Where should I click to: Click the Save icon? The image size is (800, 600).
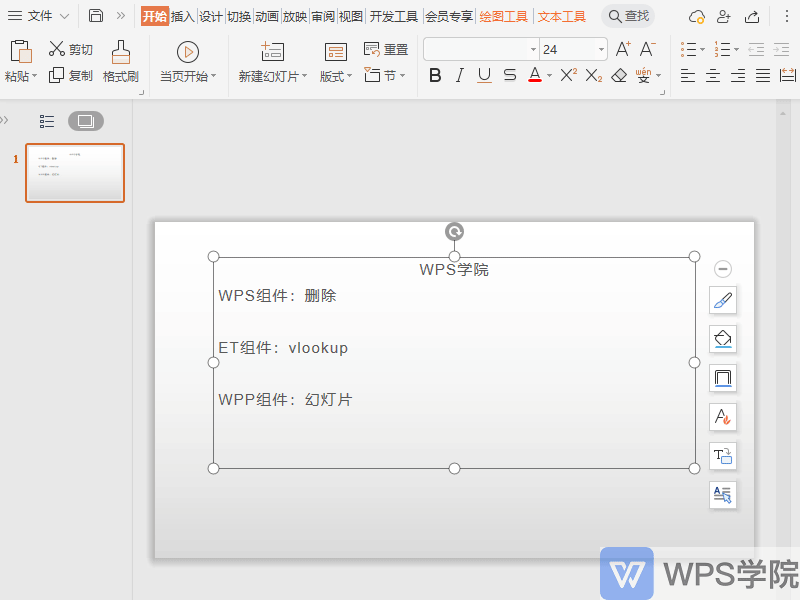pos(96,16)
